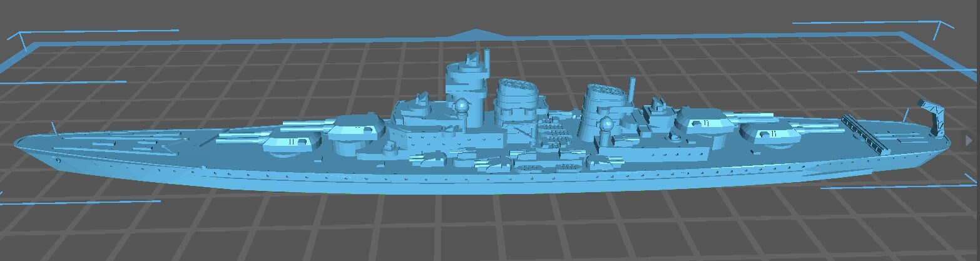Click the spherical dome below the aft funnel
This screenshot has width=980, height=261.
[606, 124]
